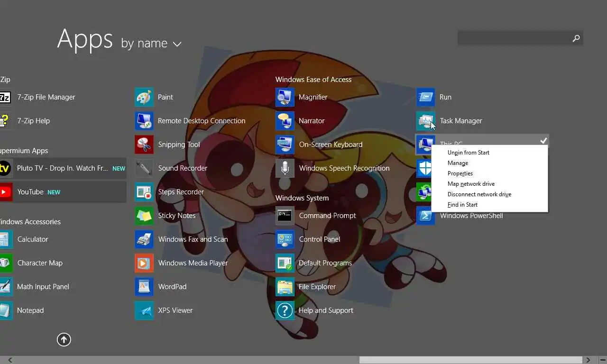
Task: Open the 'by name' sort dropdown
Action: pos(151,44)
